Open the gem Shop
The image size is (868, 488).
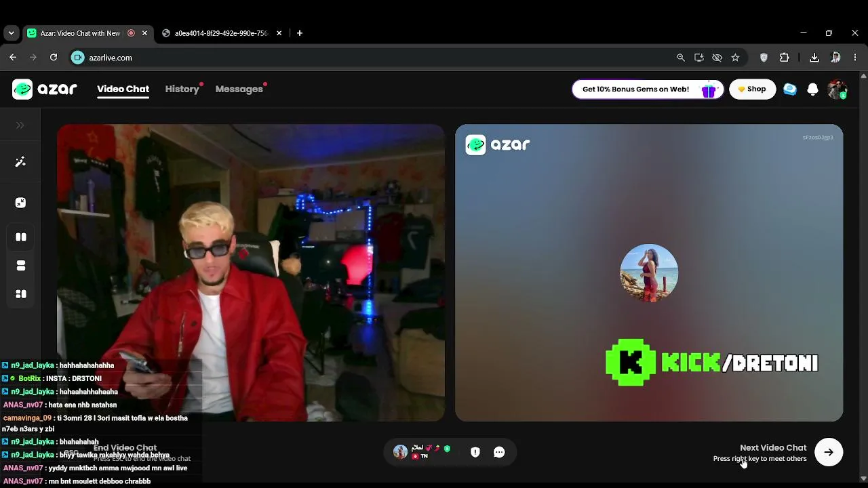tap(752, 89)
